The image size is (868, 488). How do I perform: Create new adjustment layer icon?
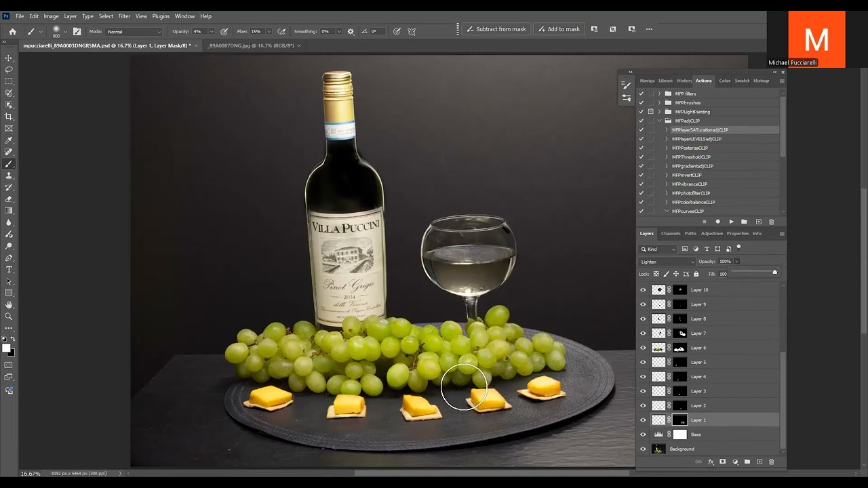(735, 462)
